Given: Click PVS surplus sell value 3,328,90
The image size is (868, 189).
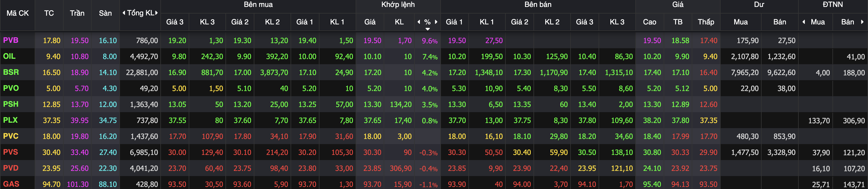Looking at the screenshot, I should tap(782, 152).
